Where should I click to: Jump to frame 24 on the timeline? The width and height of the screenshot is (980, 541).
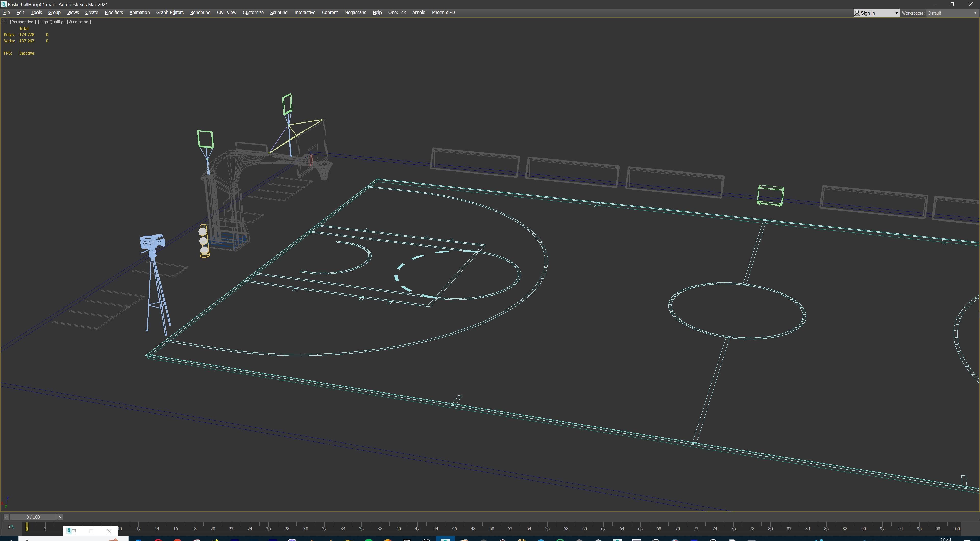point(250,528)
